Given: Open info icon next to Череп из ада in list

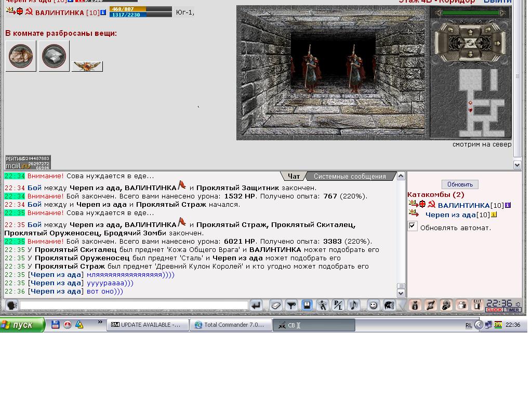Looking at the screenshot, I should coord(494,215).
